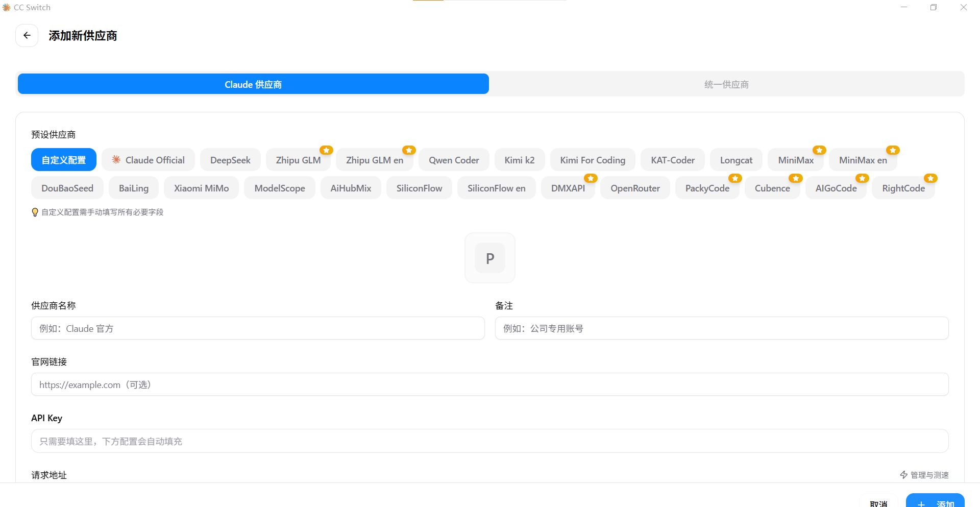980x507 pixels.
Task: Select the DouBaoSeed preset
Action: coord(67,188)
